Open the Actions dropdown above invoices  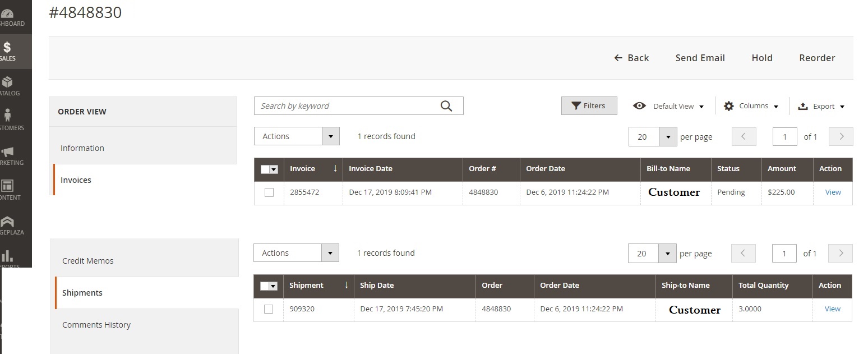(296, 136)
